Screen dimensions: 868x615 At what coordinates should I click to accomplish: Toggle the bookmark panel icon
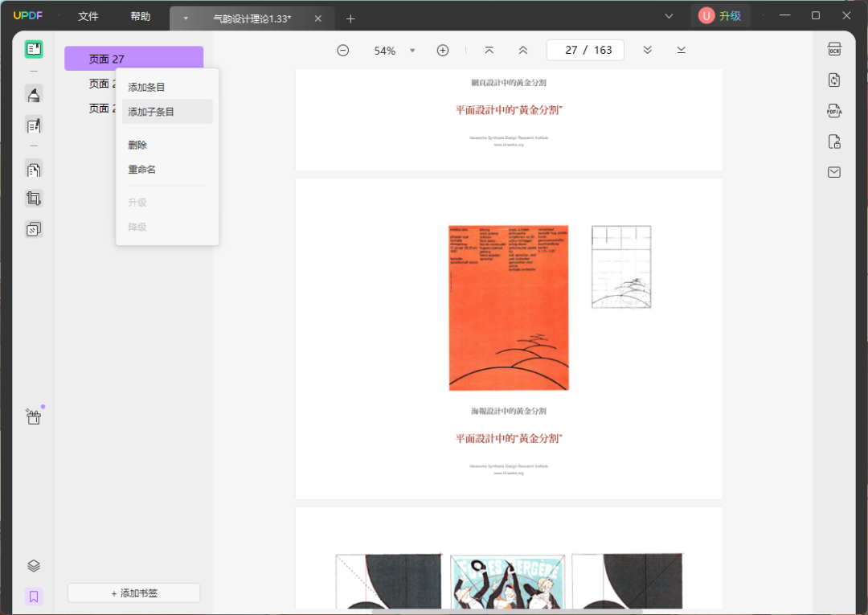pos(33,597)
